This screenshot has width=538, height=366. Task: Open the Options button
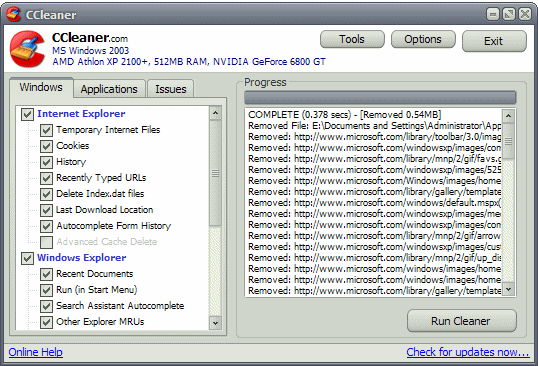[423, 39]
